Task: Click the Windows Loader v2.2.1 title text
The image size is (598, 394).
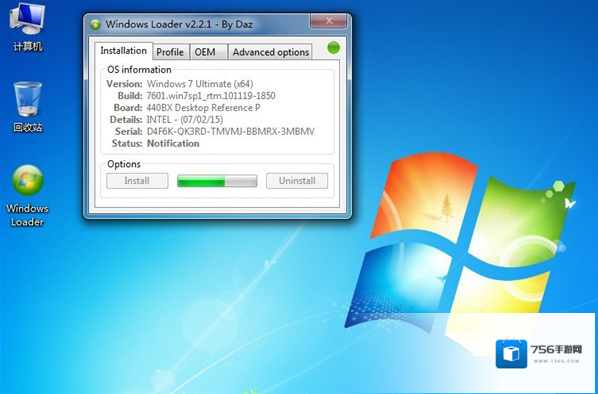Action: 179,24
